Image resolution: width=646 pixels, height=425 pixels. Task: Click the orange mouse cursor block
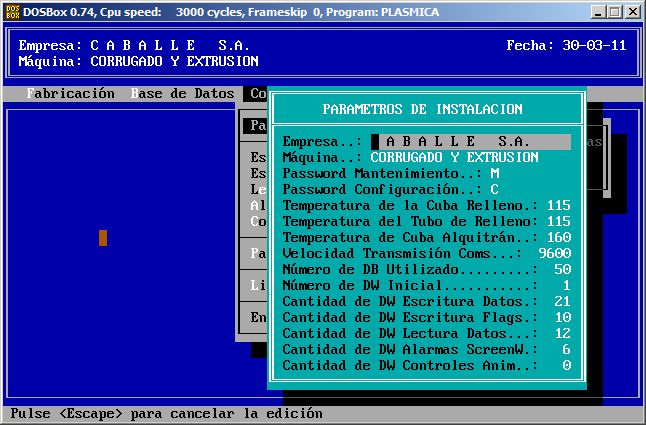[103, 238]
